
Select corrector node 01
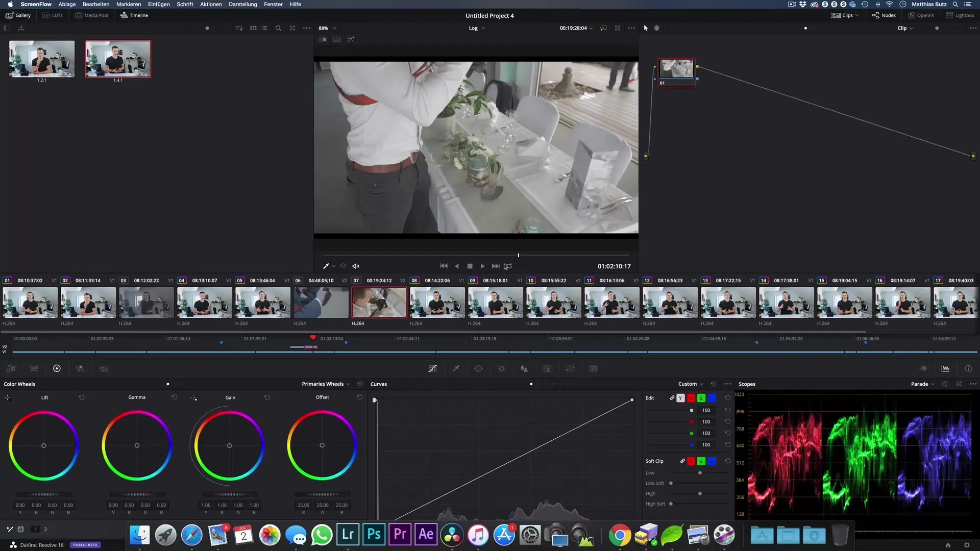tap(676, 72)
